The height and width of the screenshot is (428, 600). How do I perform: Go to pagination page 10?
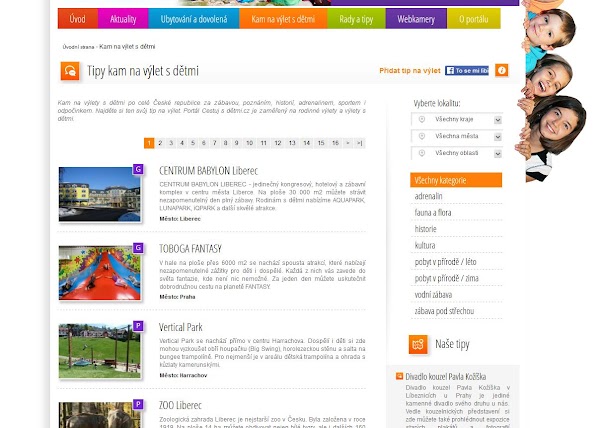coord(249,143)
